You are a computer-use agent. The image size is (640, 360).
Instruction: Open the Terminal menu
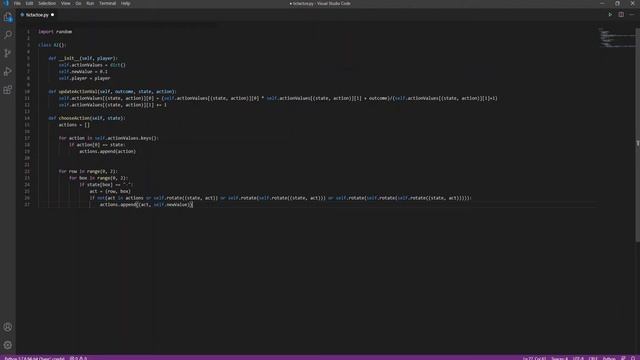[x=107, y=3]
